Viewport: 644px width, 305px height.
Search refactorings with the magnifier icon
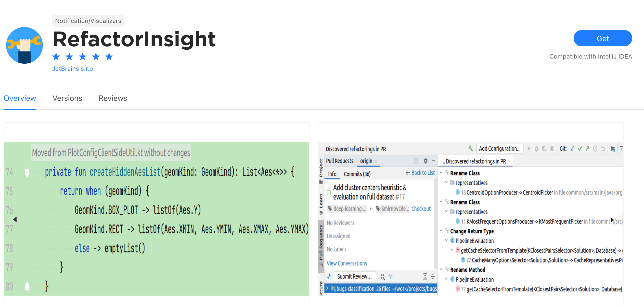pyautogui.click(x=390, y=276)
